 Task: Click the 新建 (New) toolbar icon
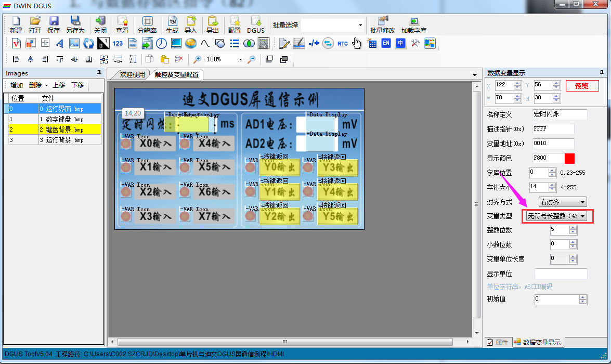click(x=16, y=25)
